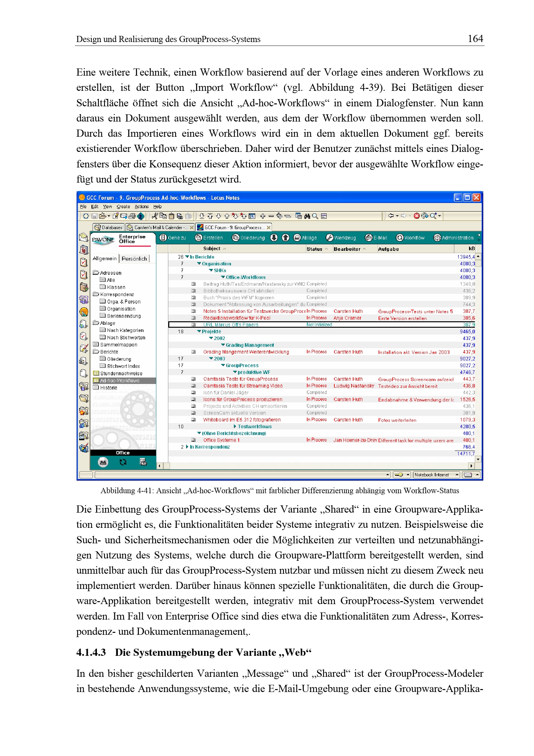Expand the Testworkflows category

[235, 426]
